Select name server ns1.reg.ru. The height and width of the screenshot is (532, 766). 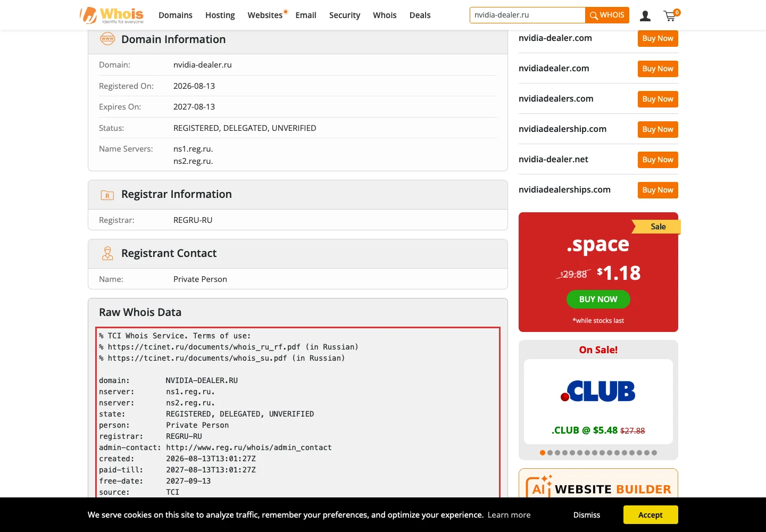click(193, 149)
